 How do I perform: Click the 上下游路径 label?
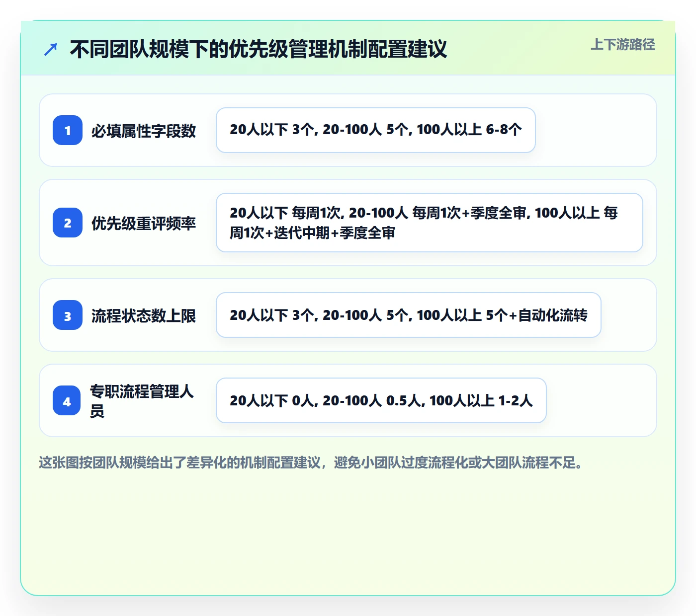[623, 45]
